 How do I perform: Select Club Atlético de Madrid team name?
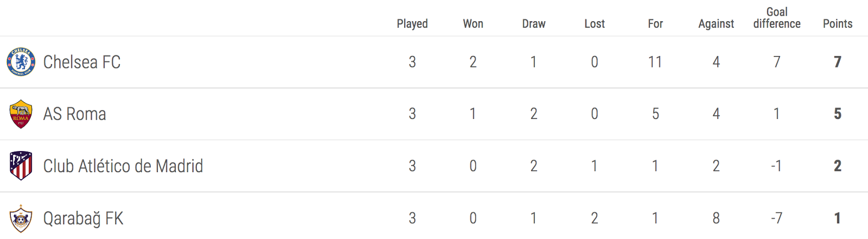coord(123,166)
